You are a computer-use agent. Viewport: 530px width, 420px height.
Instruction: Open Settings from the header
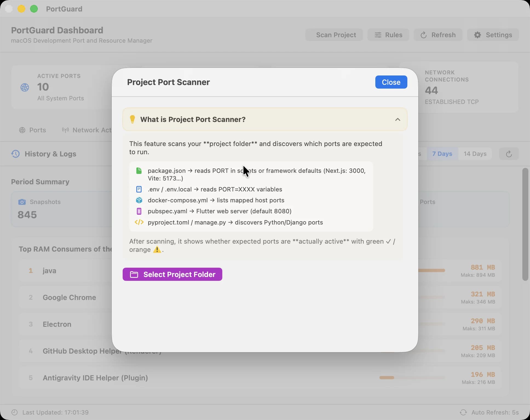tap(493, 35)
